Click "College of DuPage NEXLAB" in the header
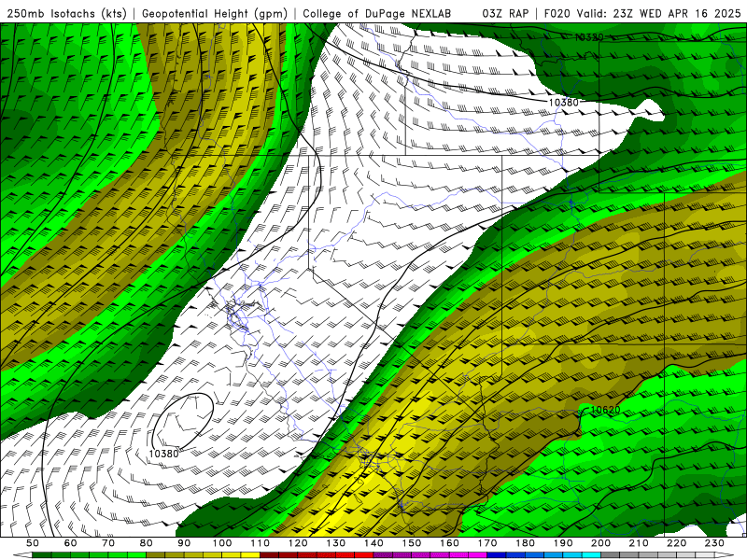Viewport: 747px width, 560px height. click(377, 14)
